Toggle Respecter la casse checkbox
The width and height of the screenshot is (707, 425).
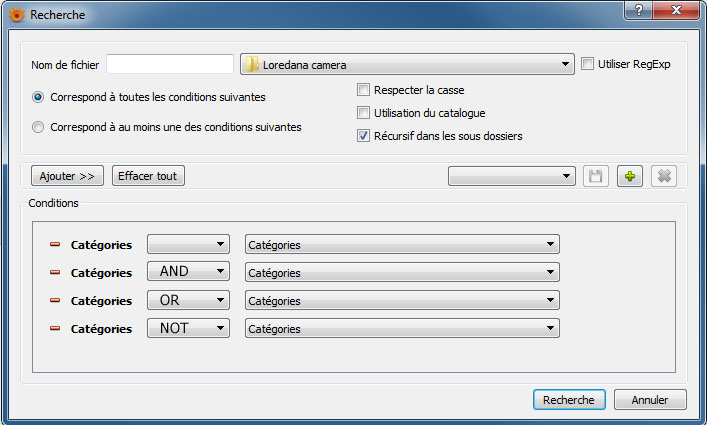click(364, 90)
